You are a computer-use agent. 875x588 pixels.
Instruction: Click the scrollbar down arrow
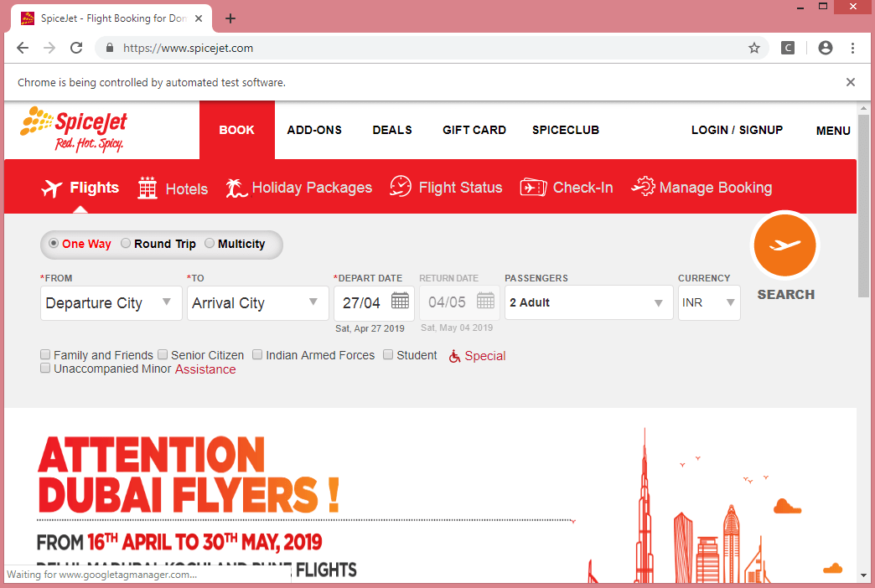point(863,575)
